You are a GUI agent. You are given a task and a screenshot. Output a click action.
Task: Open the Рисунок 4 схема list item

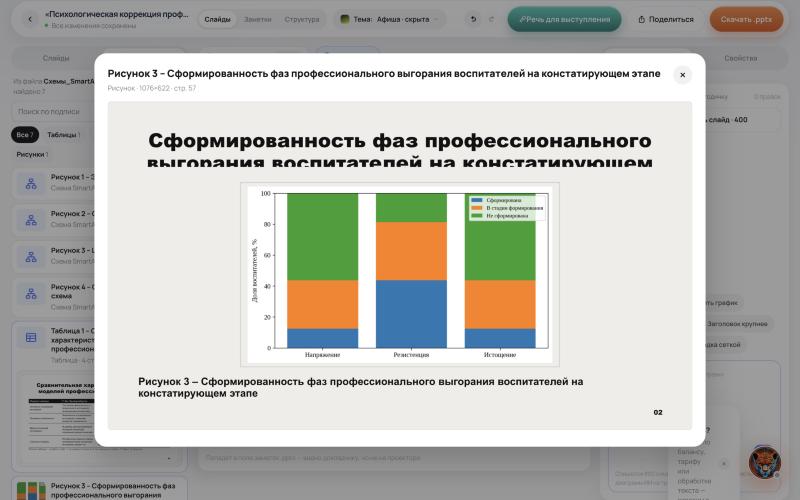(72, 296)
